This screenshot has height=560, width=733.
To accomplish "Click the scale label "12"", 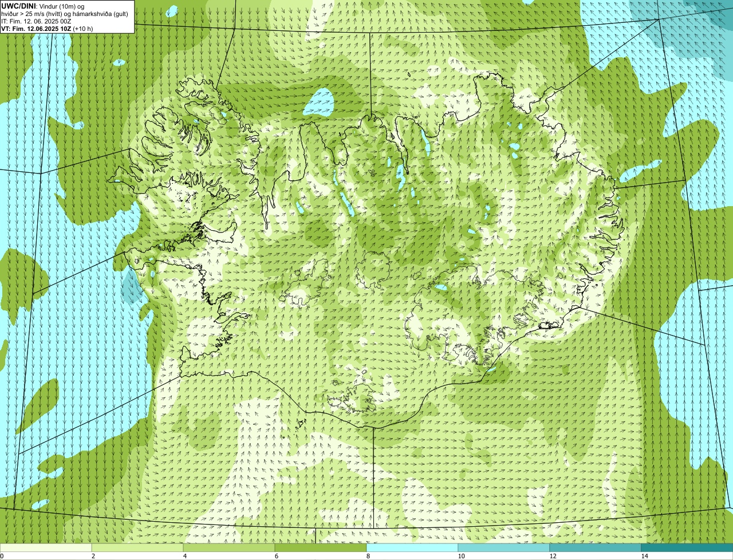I will 553,556.
